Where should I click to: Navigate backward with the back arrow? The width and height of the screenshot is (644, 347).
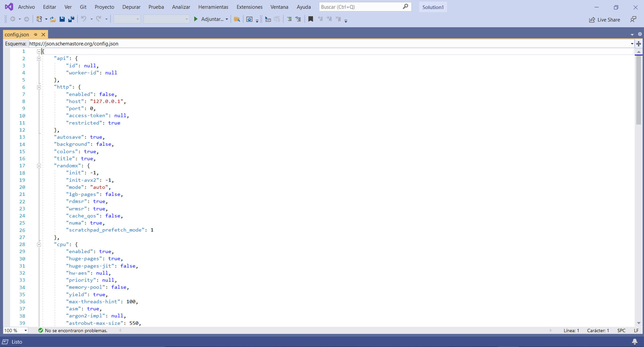click(13, 19)
